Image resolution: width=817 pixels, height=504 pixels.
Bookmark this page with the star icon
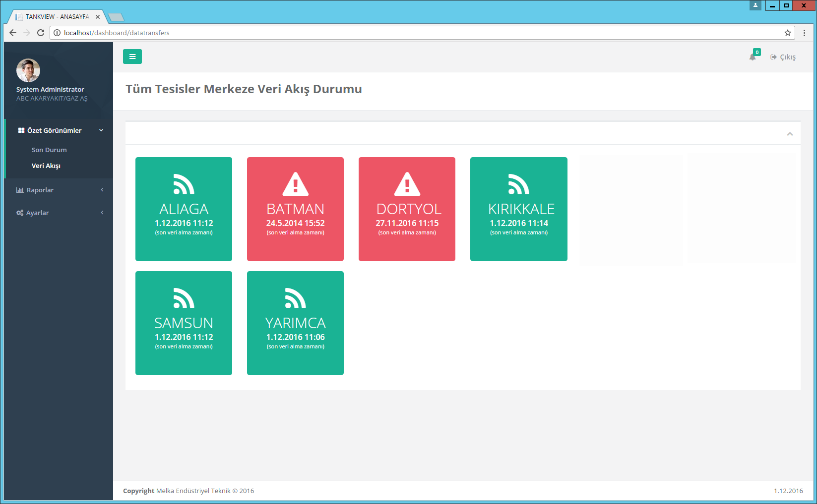click(787, 33)
